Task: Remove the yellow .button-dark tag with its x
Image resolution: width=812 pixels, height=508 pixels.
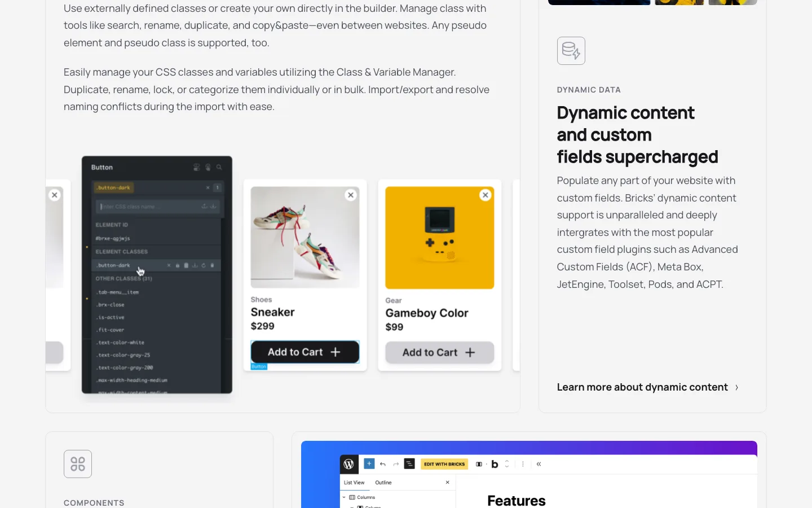Action: coord(208,187)
